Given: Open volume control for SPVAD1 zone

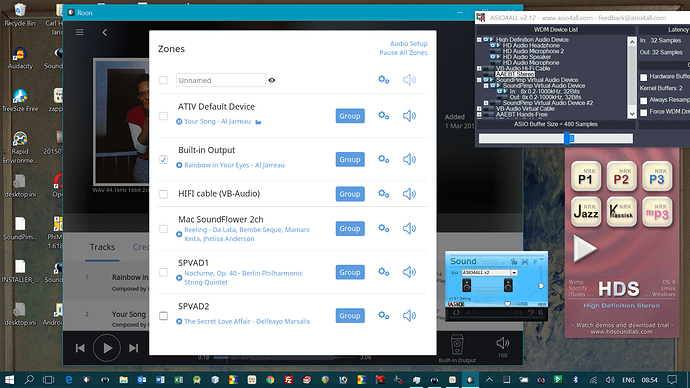Looking at the screenshot, I should 409,272.
